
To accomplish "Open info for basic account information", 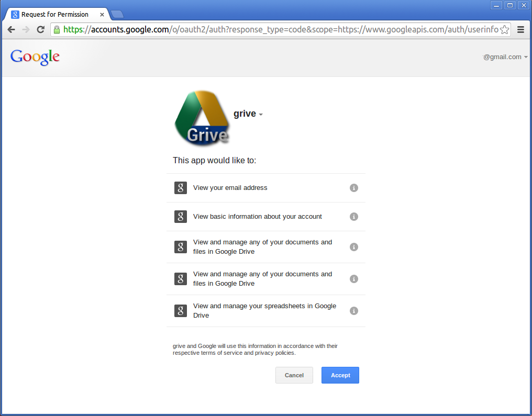I will (354, 217).
